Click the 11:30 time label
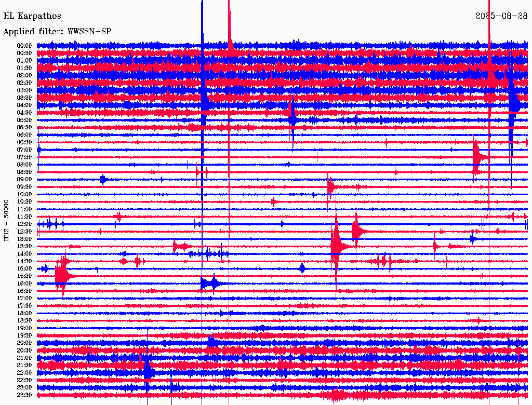The width and height of the screenshot is (532, 405). coord(24,217)
